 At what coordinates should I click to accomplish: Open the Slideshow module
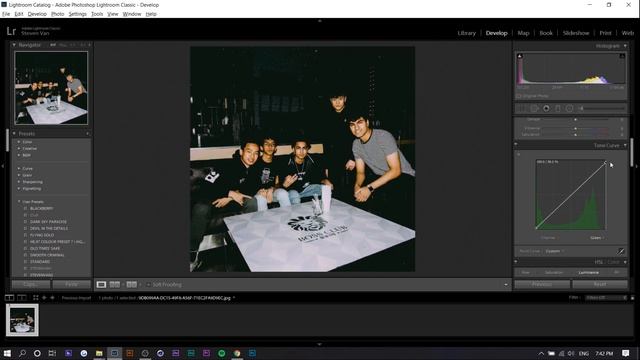click(576, 33)
